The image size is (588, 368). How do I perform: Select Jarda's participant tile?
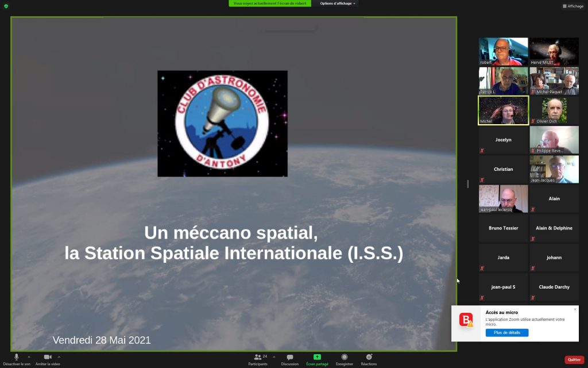point(503,258)
